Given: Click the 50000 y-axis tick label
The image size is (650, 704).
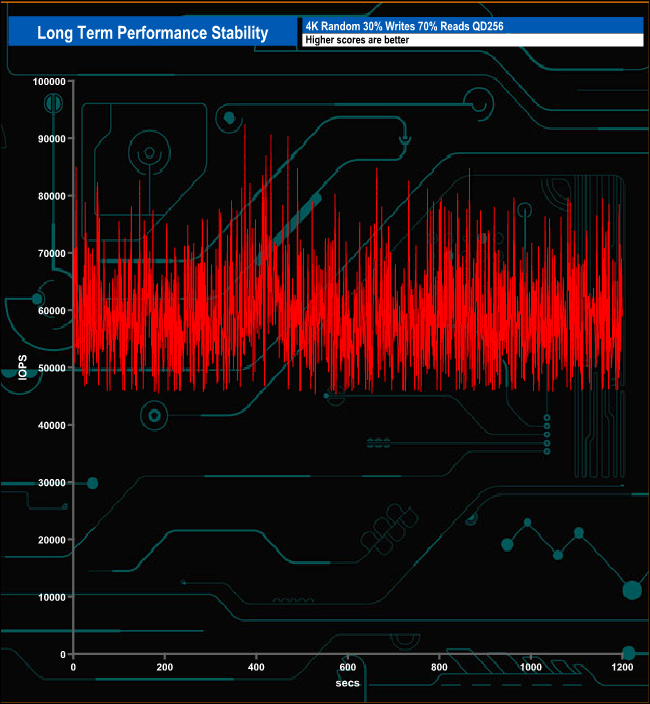Looking at the screenshot, I should click(49, 368).
